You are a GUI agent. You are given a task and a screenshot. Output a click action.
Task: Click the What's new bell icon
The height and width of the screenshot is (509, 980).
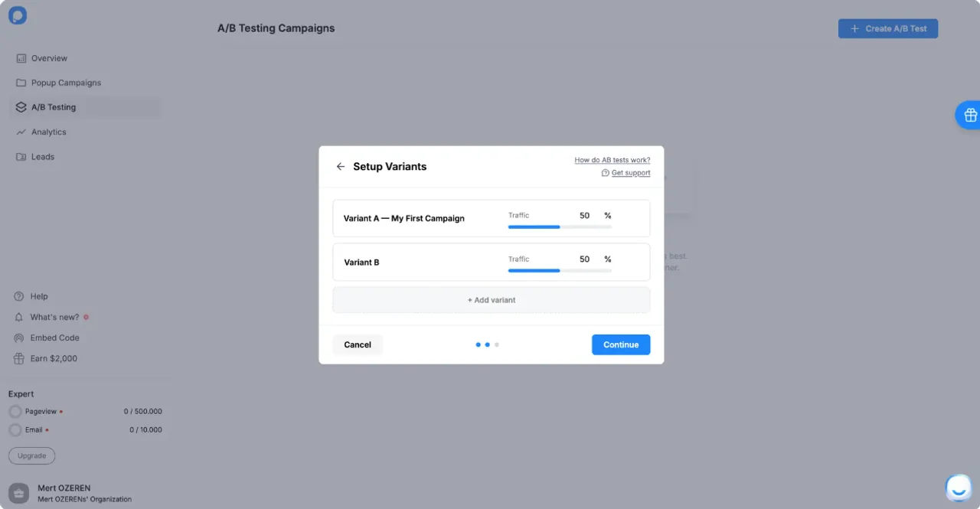tap(19, 317)
